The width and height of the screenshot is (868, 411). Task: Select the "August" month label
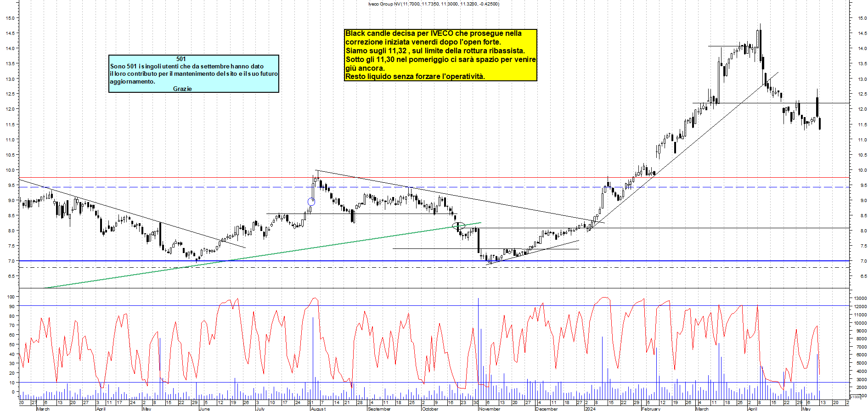pyautogui.click(x=318, y=409)
